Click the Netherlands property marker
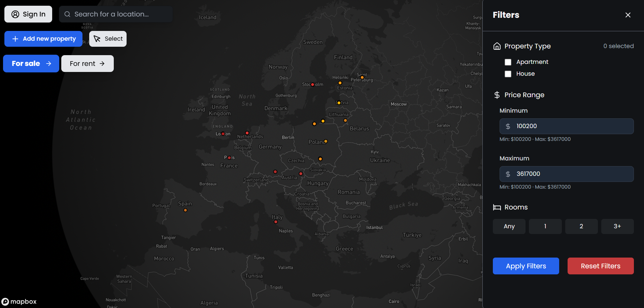 coord(247,133)
